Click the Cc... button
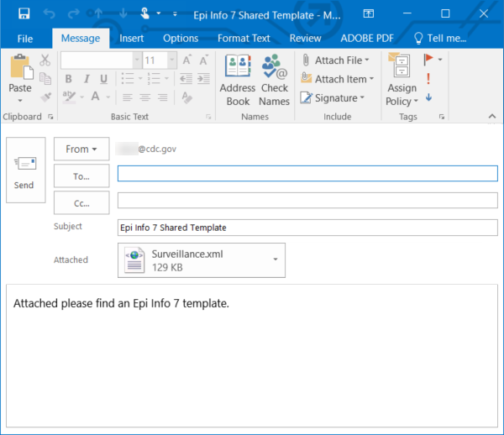504x435 pixels. [x=81, y=202]
